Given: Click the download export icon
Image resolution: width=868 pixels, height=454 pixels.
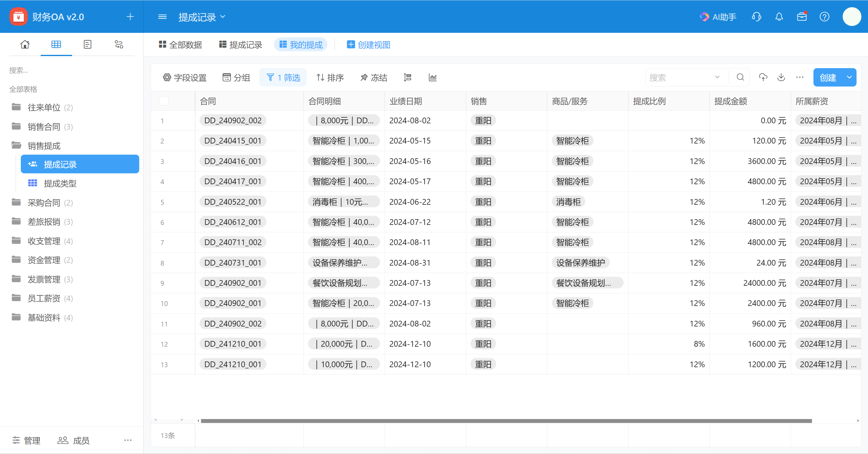Looking at the screenshot, I should (782, 77).
